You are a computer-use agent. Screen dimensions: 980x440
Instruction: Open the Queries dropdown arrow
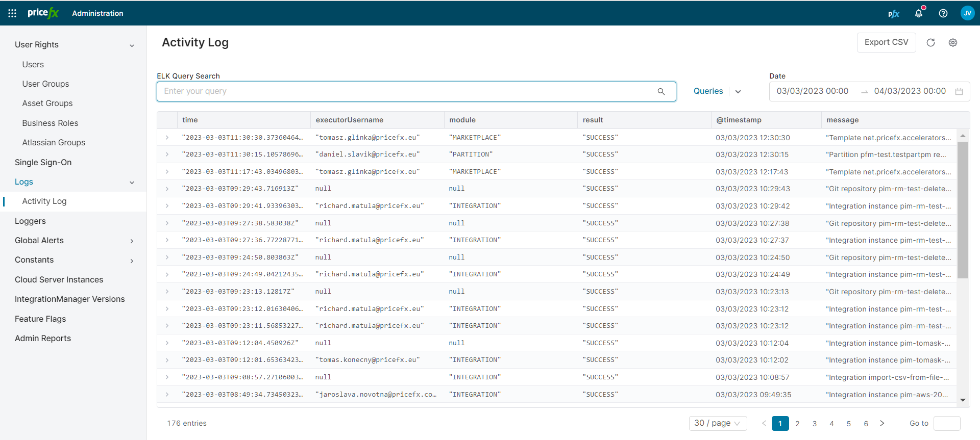tap(738, 92)
